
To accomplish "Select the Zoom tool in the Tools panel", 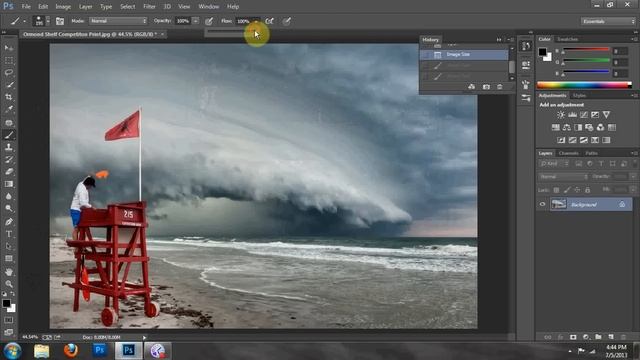I will pyautogui.click(x=9, y=284).
